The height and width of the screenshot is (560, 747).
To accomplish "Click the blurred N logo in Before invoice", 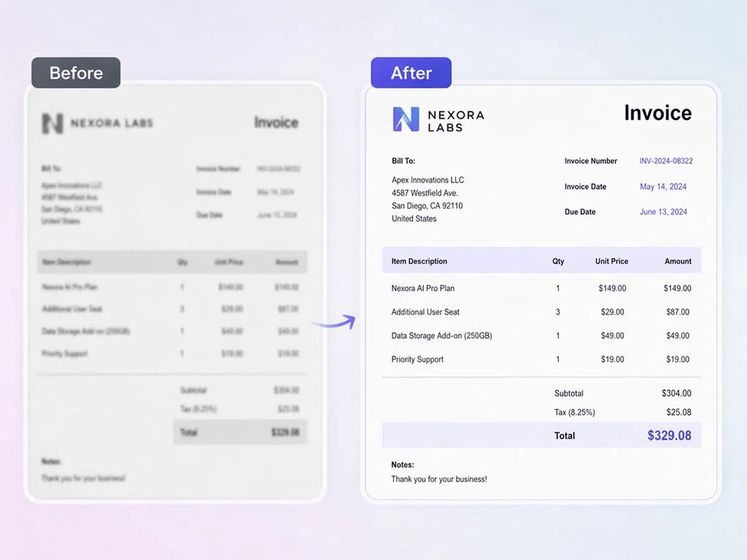I will [52, 123].
